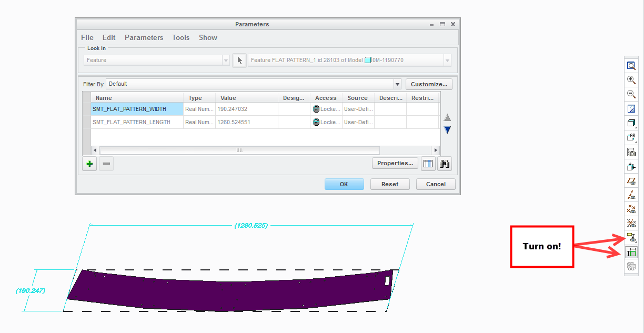Open the saved orientations icon
Viewport: 644px width, 333px height.
coord(631,137)
